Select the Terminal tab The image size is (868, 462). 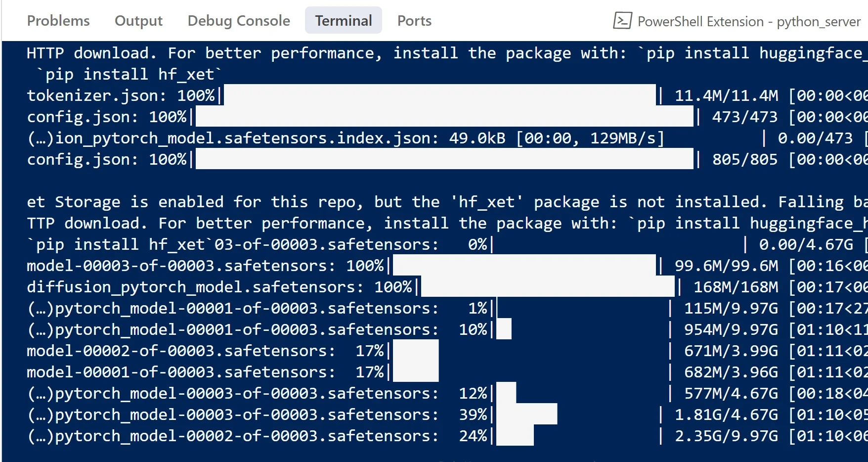(344, 21)
